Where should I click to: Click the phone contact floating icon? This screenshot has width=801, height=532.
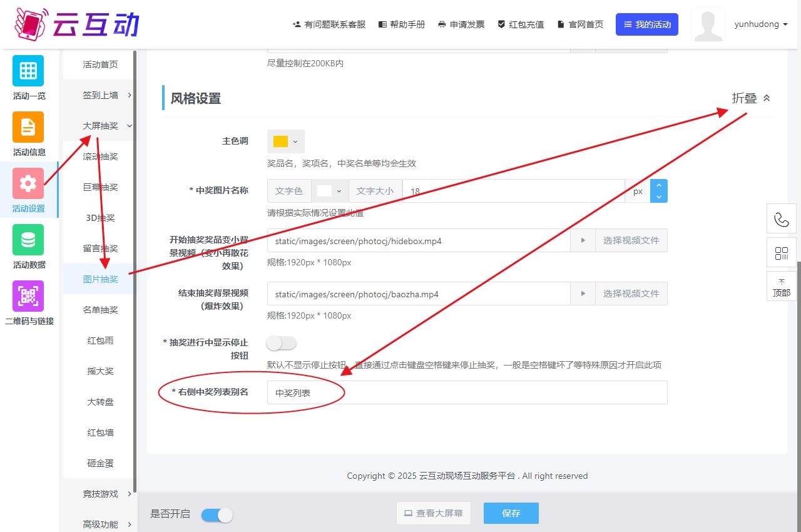click(x=782, y=219)
